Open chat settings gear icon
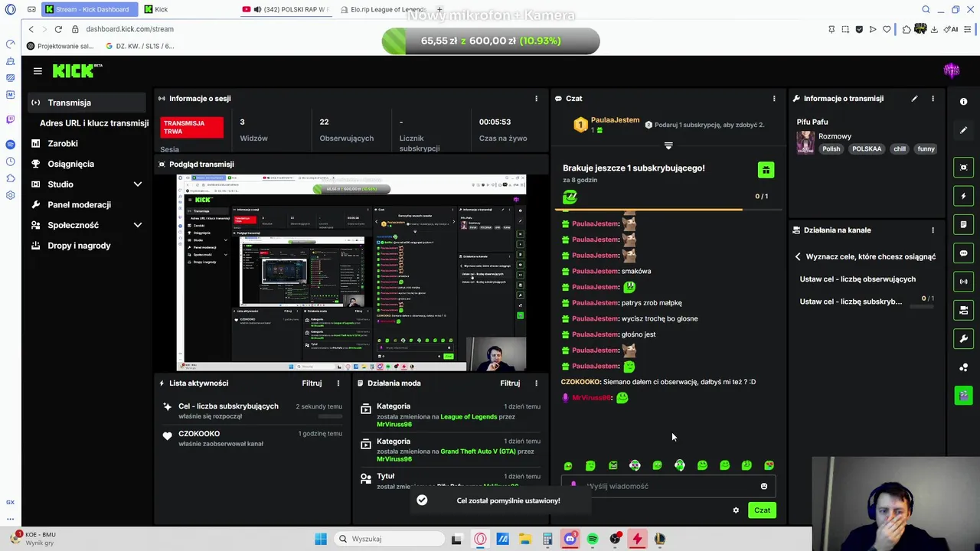 pyautogui.click(x=736, y=510)
